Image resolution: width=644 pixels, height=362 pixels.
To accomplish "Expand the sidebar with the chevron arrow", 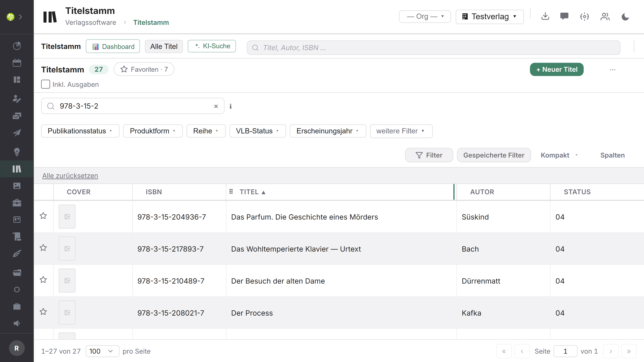I will (21, 17).
